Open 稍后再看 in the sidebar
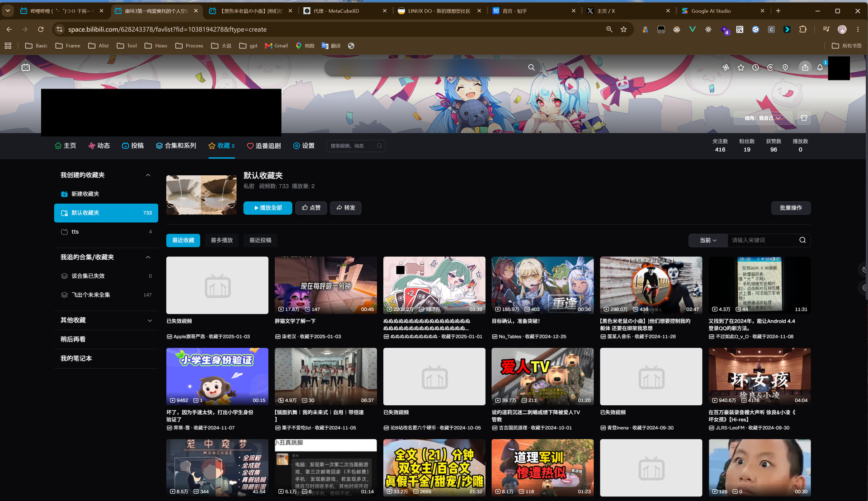This screenshot has height=501, width=868. tap(106, 339)
